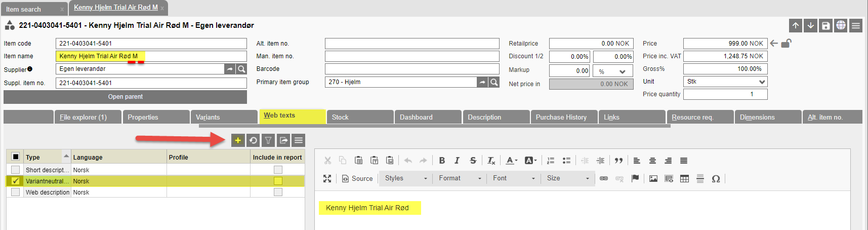Sort grid by Type column arrow
This screenshot has height=230, width=868.
(x=66, y=156)
